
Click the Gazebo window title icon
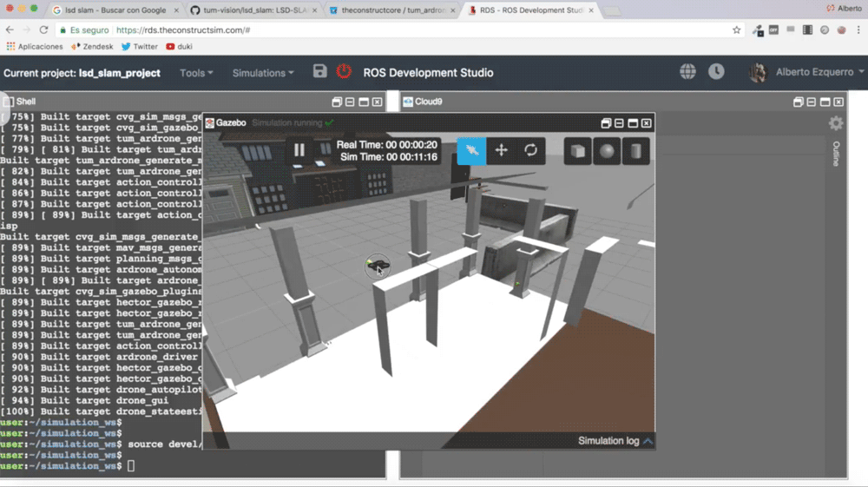210,123
